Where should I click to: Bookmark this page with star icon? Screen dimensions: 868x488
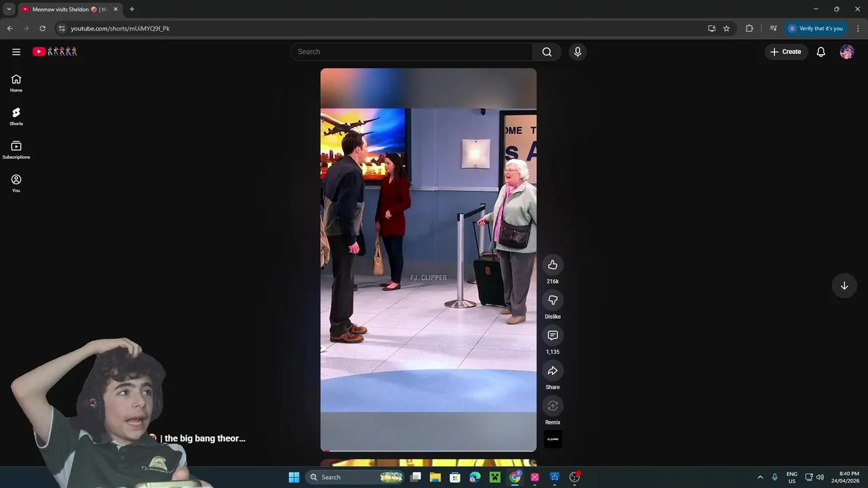[x=726, y=28]
